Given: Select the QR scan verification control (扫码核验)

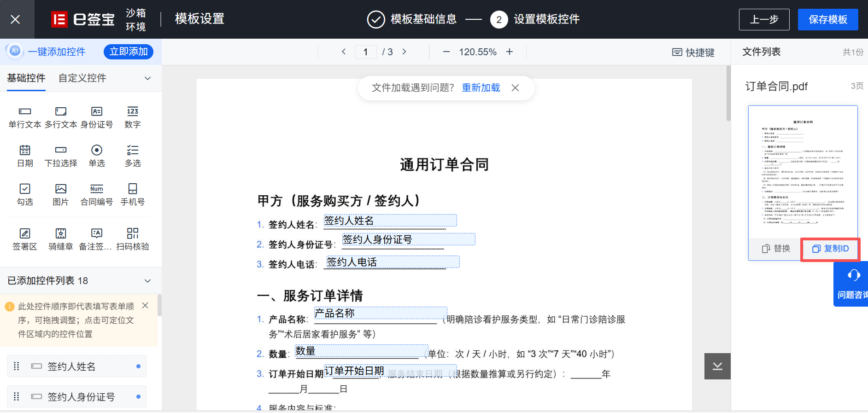Looking at the screenshot, I should tap(133, 239).
